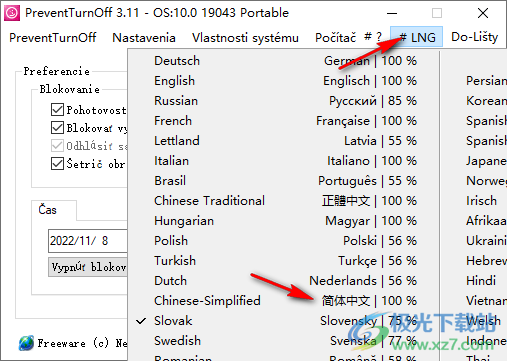
Task: Toggle the Šetrič obr... checkbox
Action: (x=57, y=164)
